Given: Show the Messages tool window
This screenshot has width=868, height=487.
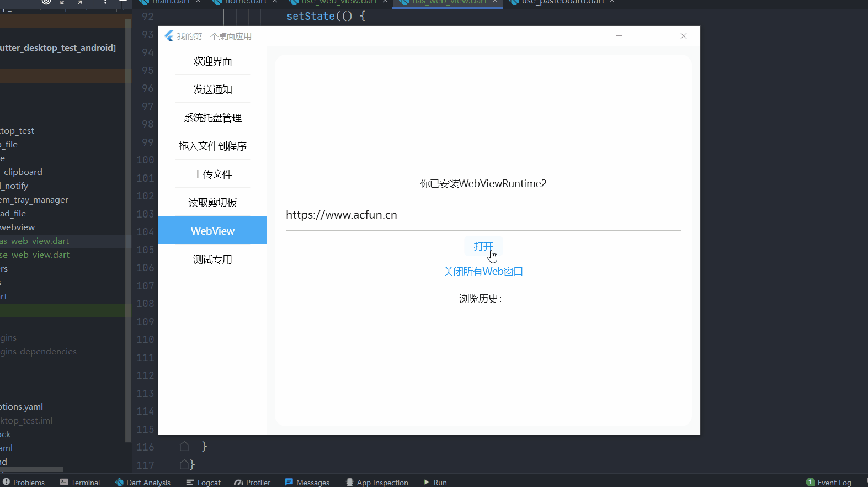Looking at the screenshot, I should (x=307, y=482).
